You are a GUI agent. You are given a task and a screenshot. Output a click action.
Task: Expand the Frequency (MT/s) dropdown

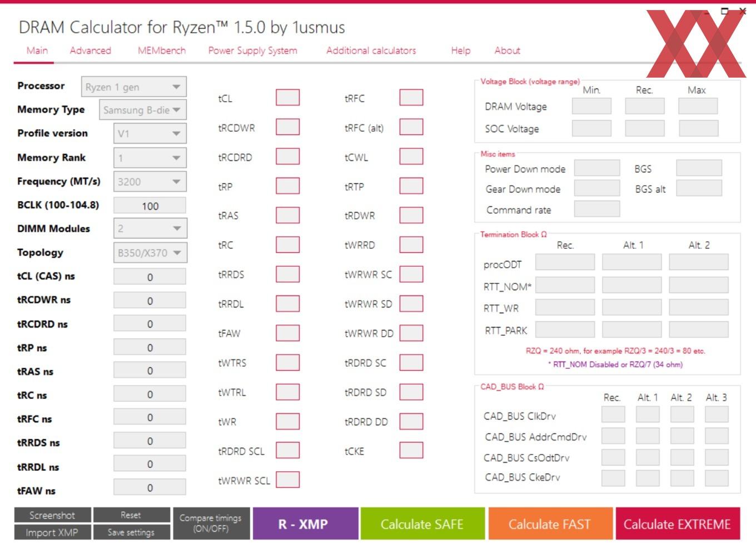click(150, 182)
